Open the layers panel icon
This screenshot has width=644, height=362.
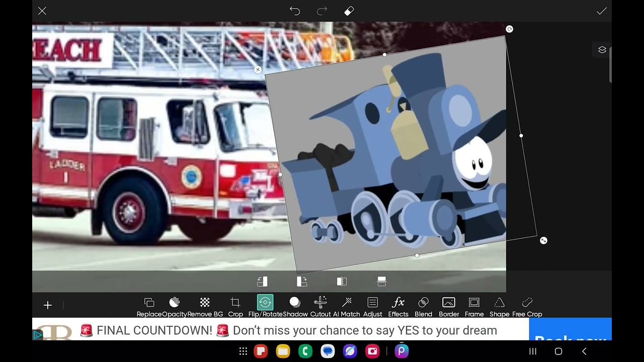(x=602, y=50)
